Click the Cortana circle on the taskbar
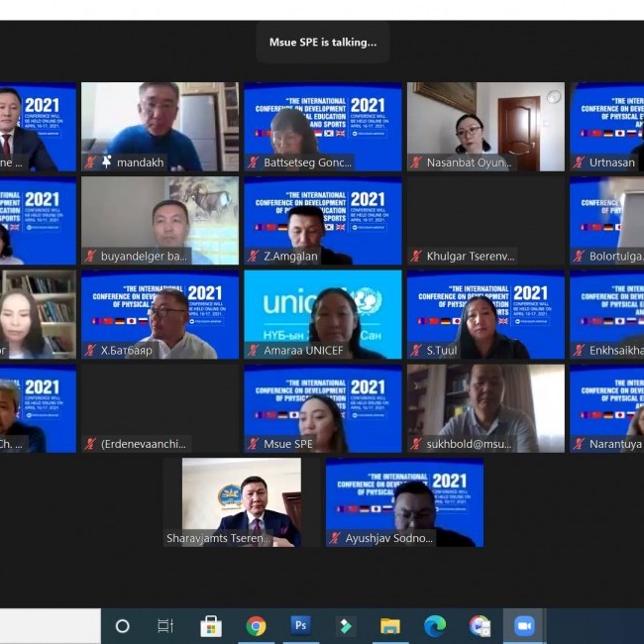The width and height of the screenshot is (644, 644). 122,626
